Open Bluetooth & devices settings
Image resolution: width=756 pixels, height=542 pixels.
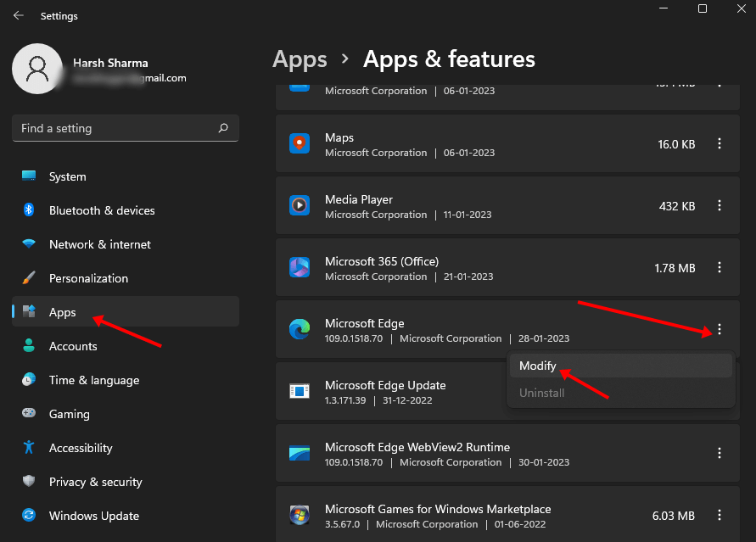point(101,210)
